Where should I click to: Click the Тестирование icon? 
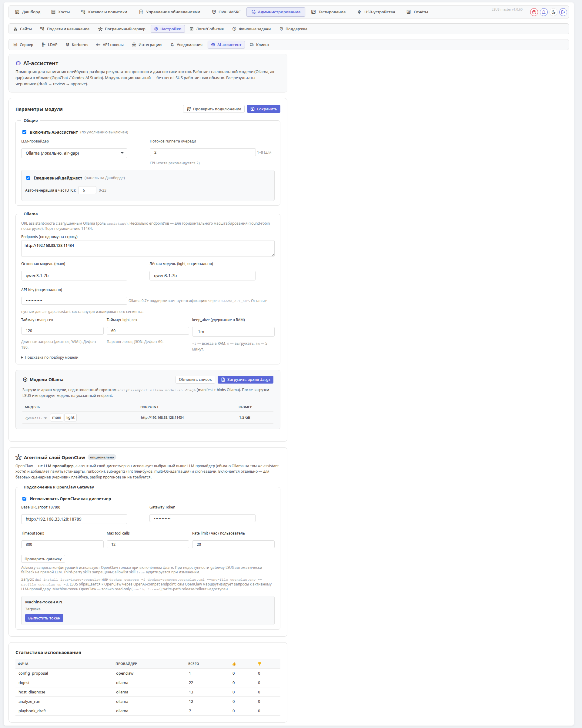(x=313, y=12)
